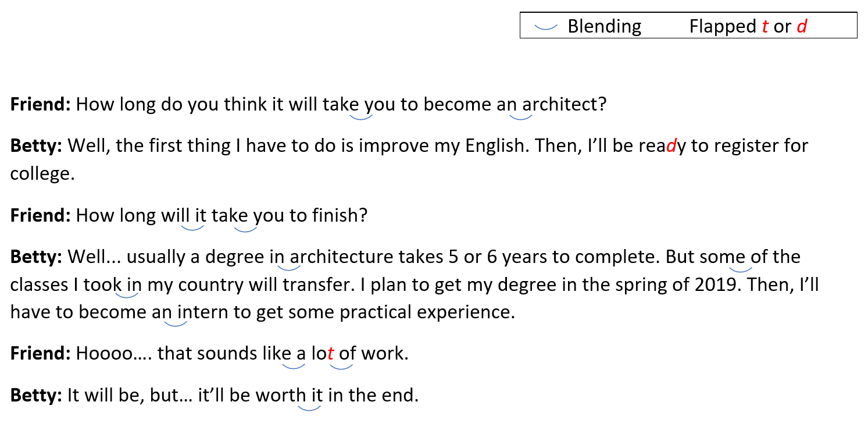The height and width of the screenshot is (430, 868).
Task: Click the red flapped t in 'lot'
Action: pyautogui.click(x=331, y=354)
